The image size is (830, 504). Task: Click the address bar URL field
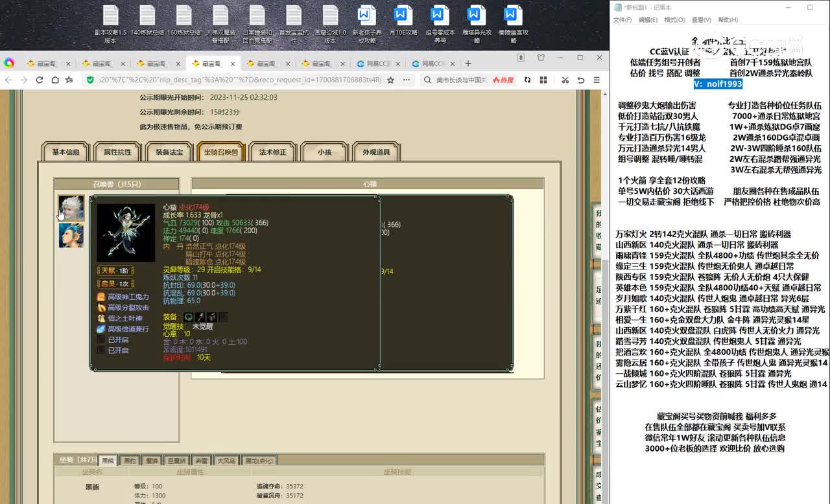(240, 80)
